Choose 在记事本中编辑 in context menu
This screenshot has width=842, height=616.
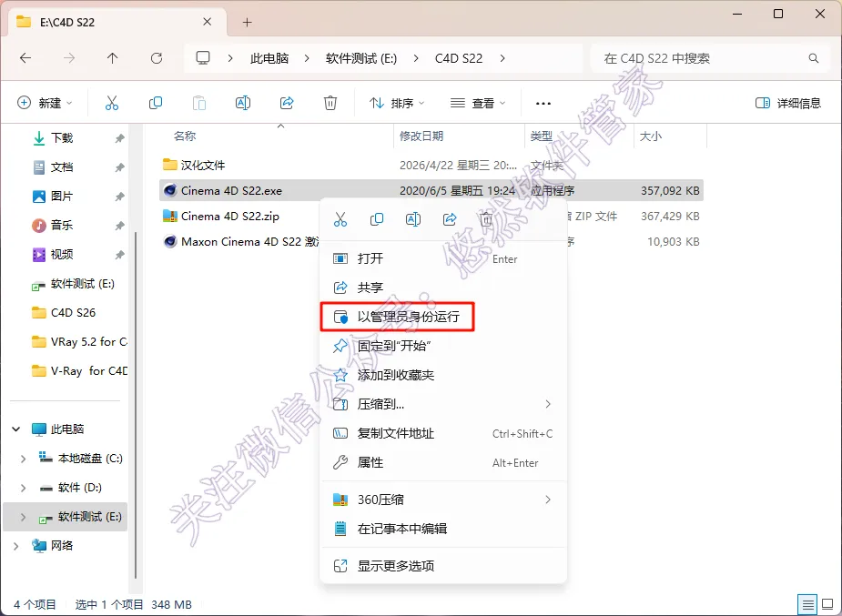[x=443, y=529]
